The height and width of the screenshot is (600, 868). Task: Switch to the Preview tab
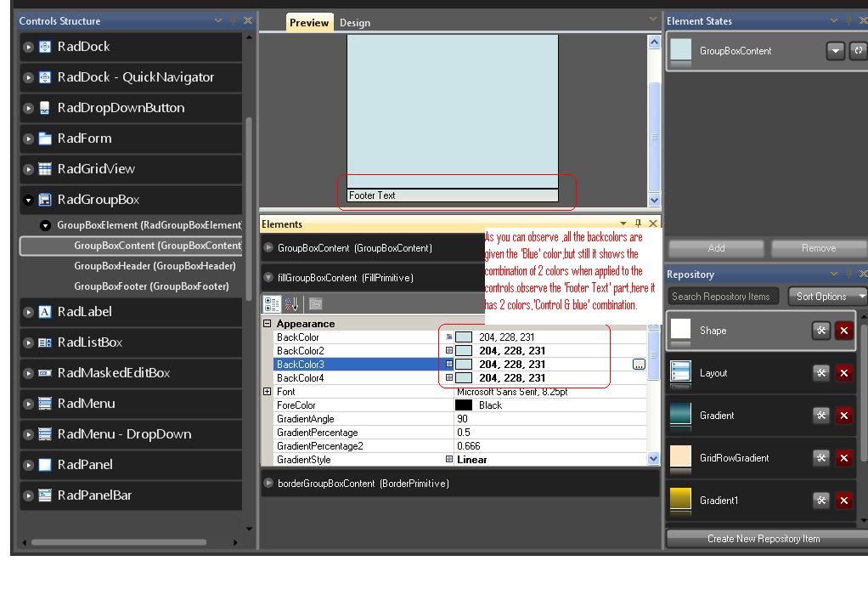tap(309, 23)
